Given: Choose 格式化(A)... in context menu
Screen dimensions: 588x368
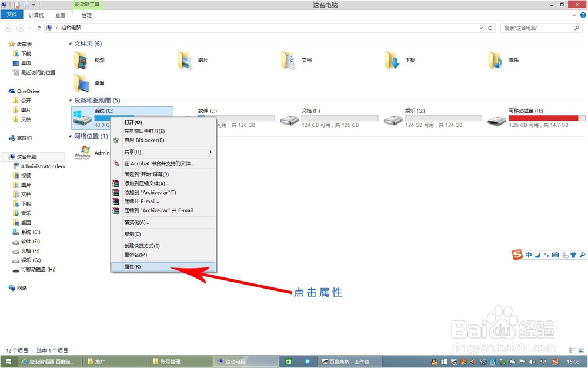Looking at the screenshot, I should point(163,222).
